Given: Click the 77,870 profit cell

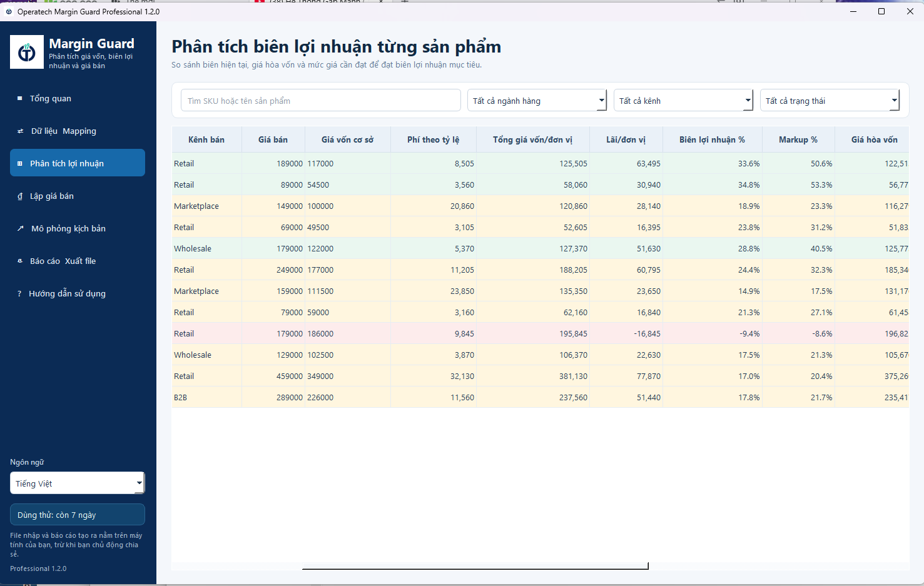Looking at the screenshot, I should click(x=626, y=376).
